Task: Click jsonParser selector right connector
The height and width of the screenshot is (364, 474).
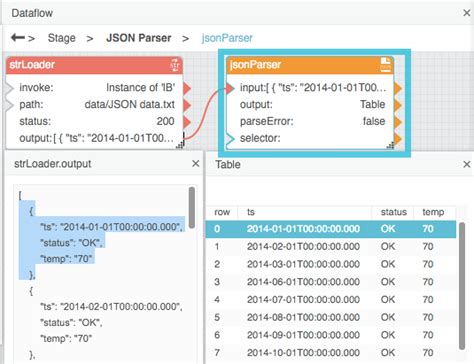Action: click(398, 138)
